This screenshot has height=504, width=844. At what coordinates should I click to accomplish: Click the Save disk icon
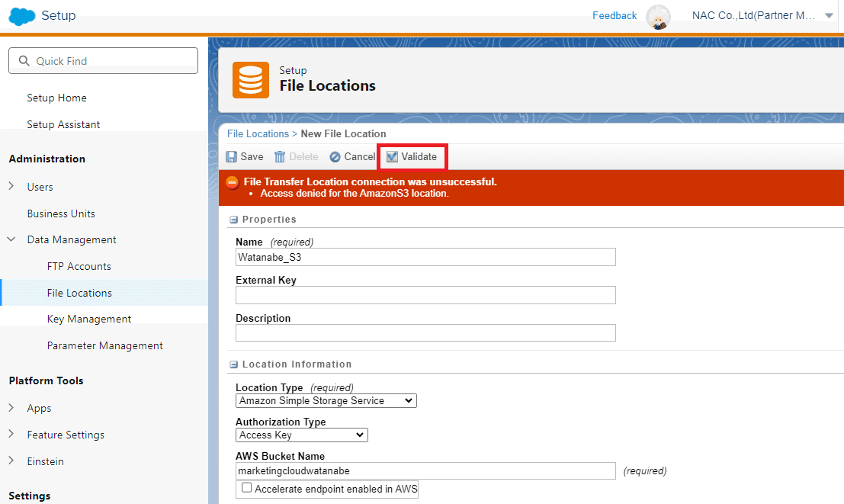[232, 157]
